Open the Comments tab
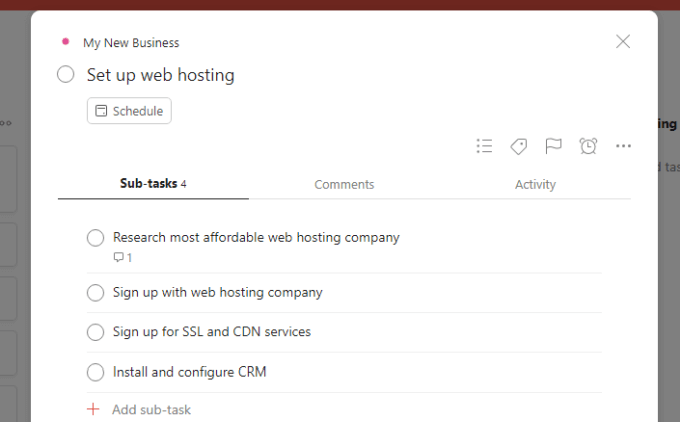The height and width of the screenshot is (422, 680). (344, 184)
